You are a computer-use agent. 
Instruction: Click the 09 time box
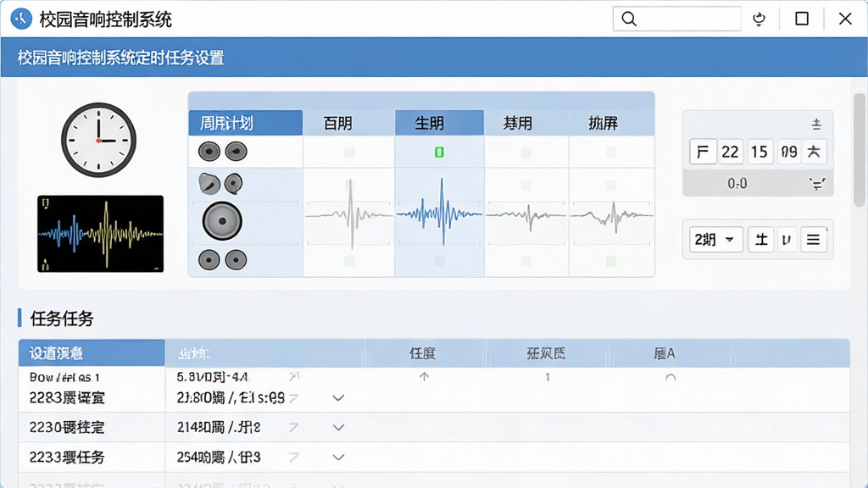pos(789,152)
